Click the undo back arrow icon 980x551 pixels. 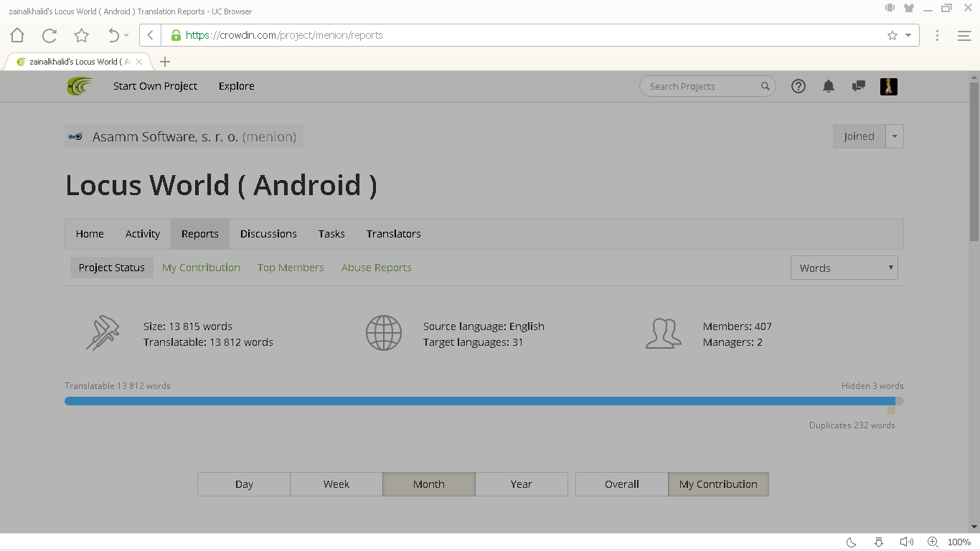[113, 35]
